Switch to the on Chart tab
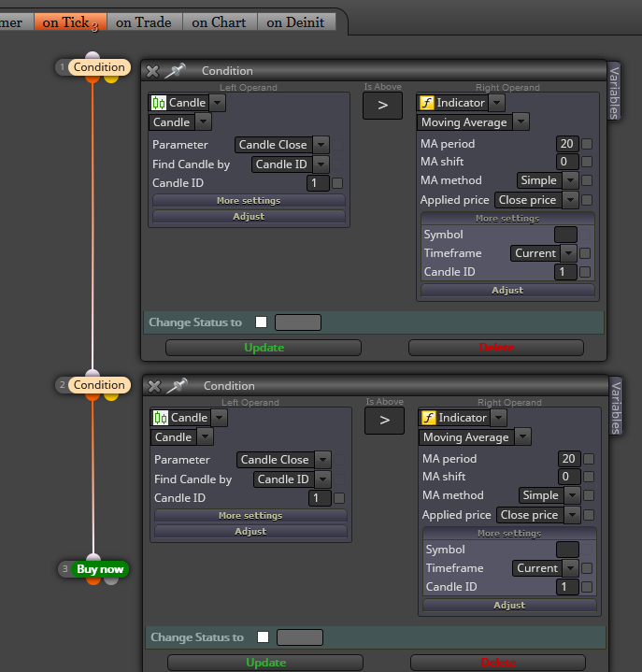This screenshot has height=672, width=642. pos(219,22)
